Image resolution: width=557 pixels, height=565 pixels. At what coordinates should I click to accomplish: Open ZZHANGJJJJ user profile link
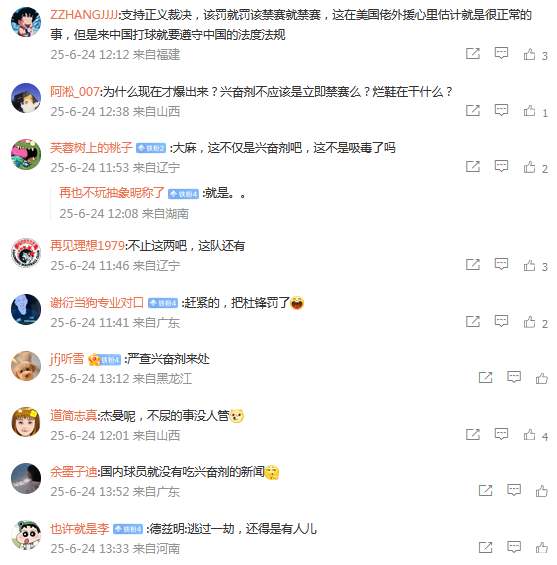pos(84,15)
